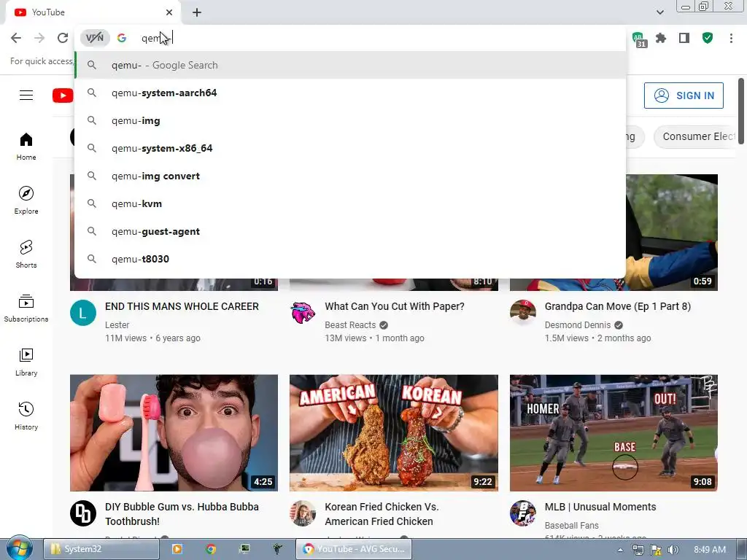Toggle the browser side panel icon
The width and height of the screenshot is (747, 560).
pos(684,38)
